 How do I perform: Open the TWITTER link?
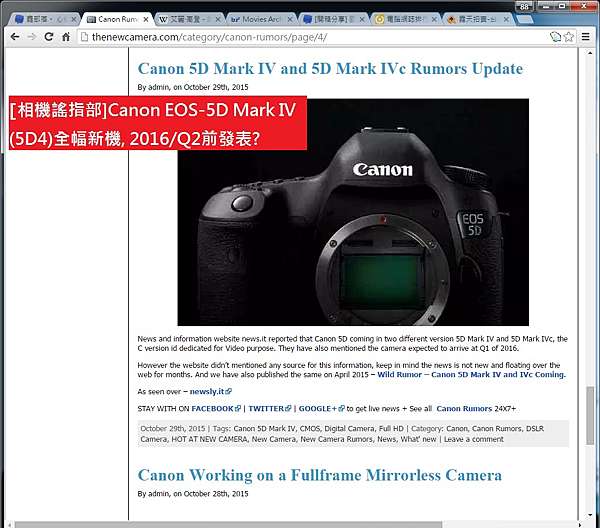point(266,409)
